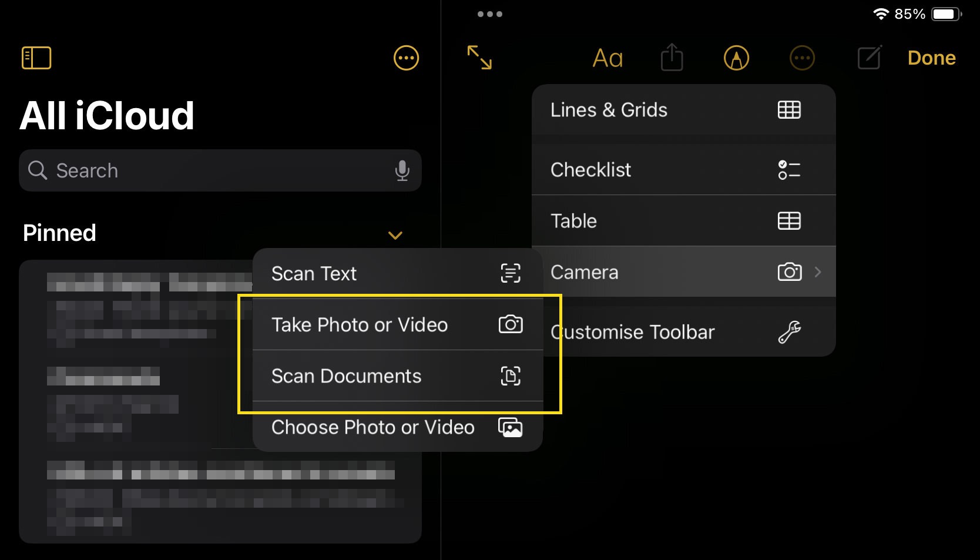Select Lines & Grids menu item

[683, 110]
